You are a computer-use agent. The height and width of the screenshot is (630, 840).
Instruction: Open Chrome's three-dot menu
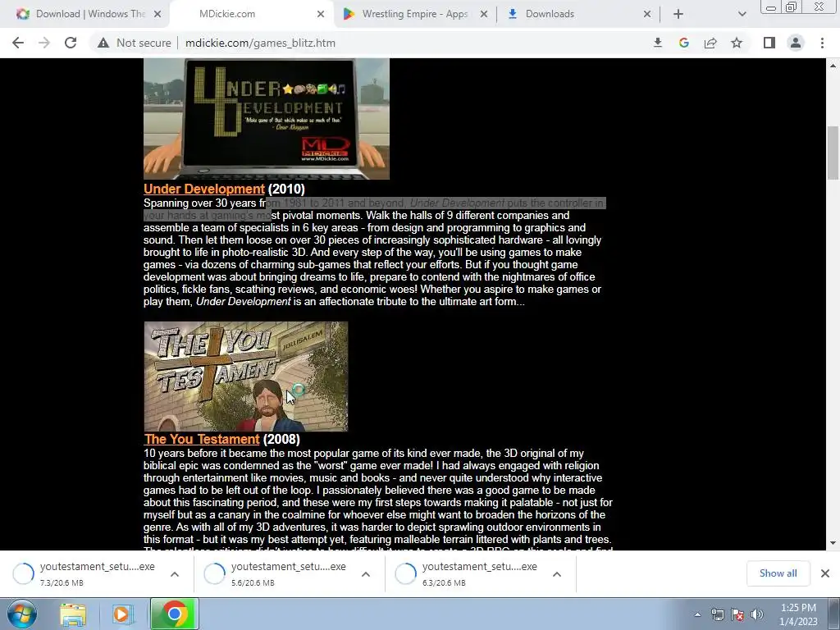822,43
